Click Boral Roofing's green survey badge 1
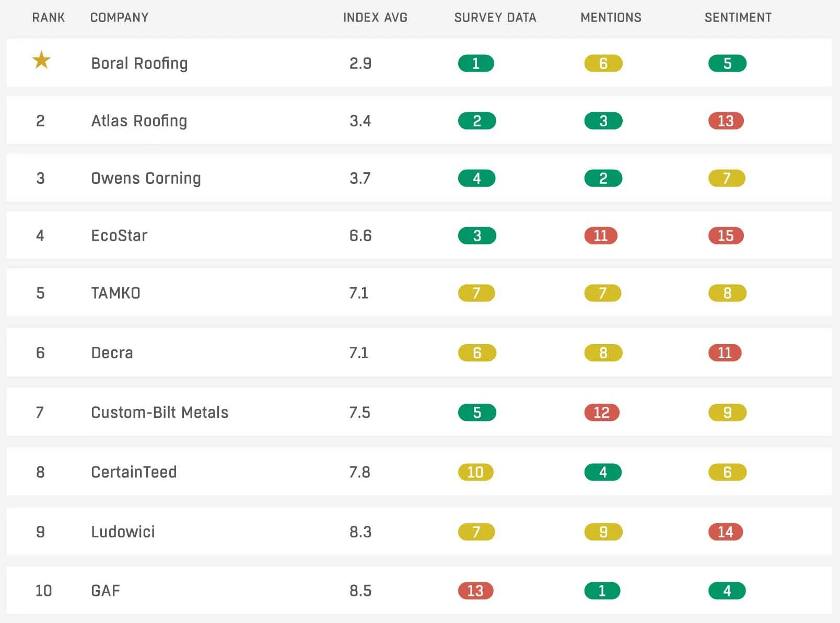The width and height of the screenshot is (840, 623). [476, 63]
